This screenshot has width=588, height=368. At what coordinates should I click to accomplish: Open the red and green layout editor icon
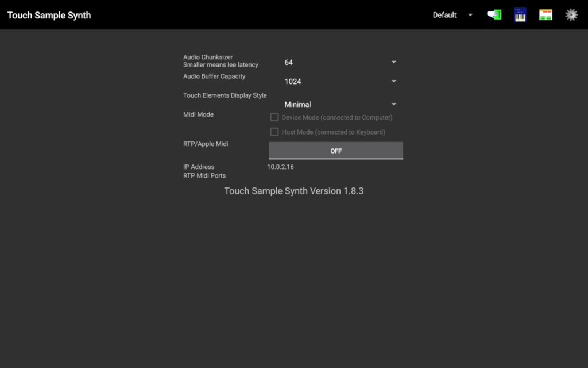click(x=546, y=15)
